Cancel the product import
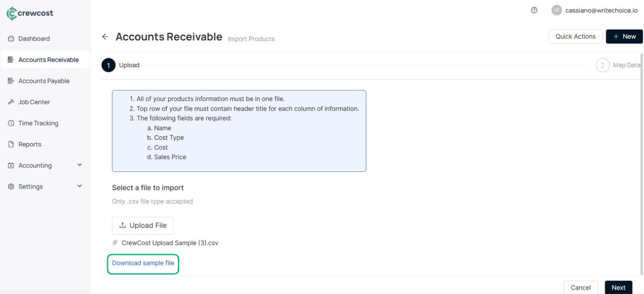The width and height of the screenshot is (644, 294). [x=580, y=287]
